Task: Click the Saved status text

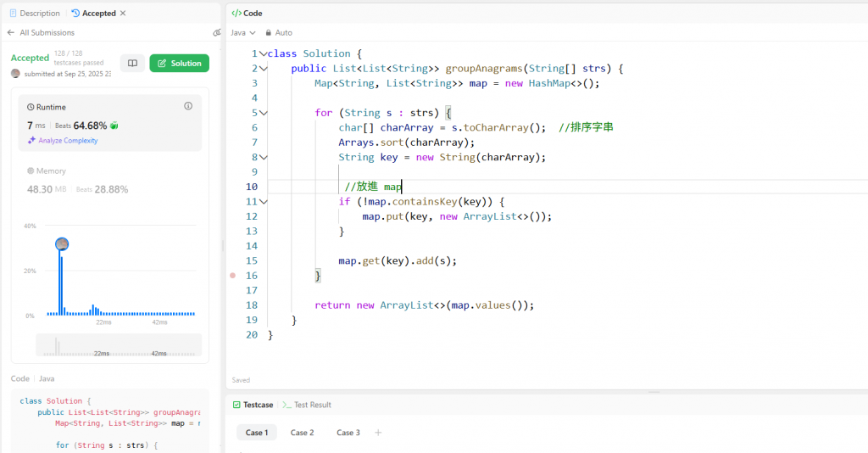Action: [241, 380]
